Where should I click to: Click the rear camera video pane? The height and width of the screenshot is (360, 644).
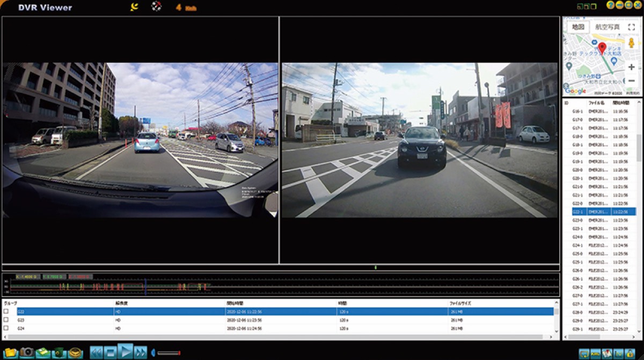(x=420, y=140)
